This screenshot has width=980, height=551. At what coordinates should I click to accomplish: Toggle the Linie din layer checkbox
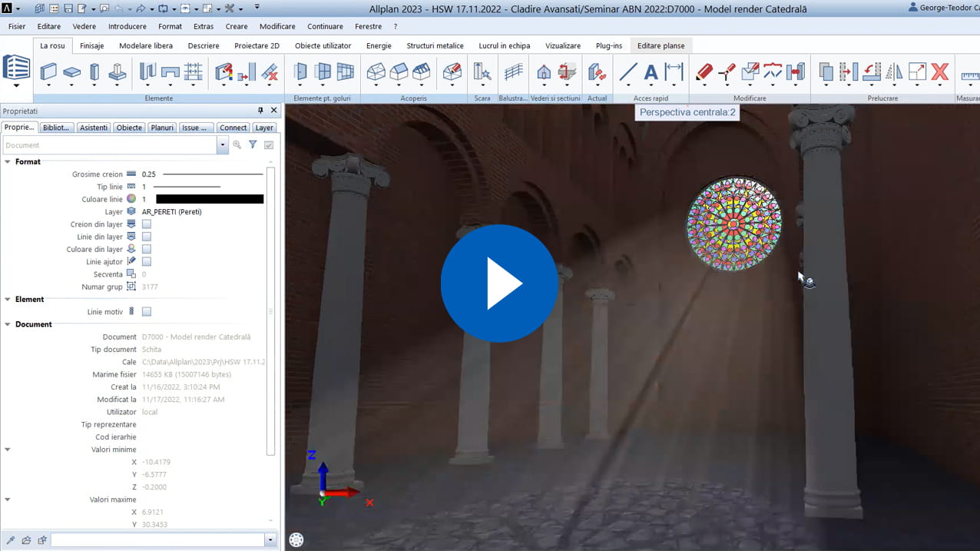pos(147,237)
